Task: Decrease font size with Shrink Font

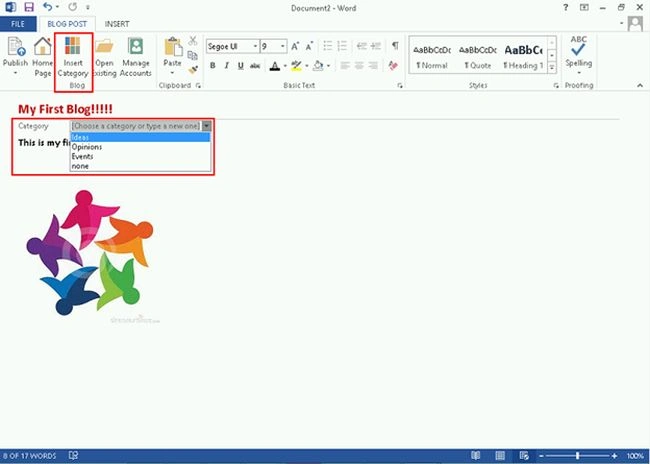Action: [x=309, y=46]
